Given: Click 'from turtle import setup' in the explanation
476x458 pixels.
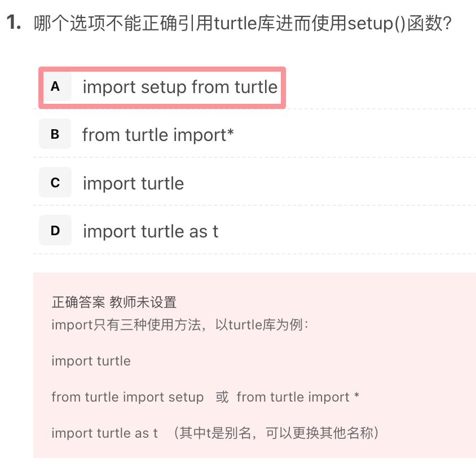Looking at the screenshot, I should (127, 397).
